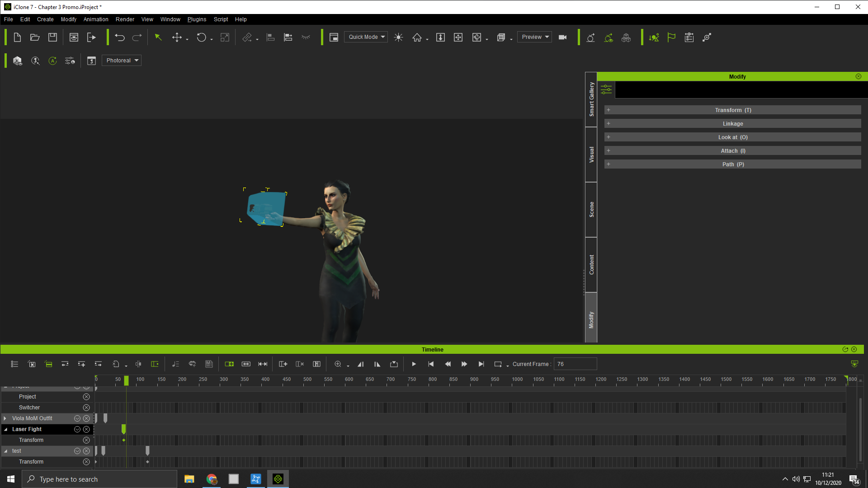Play the timeline animation
Screen dimensions: 868x488
click(414, 364)
